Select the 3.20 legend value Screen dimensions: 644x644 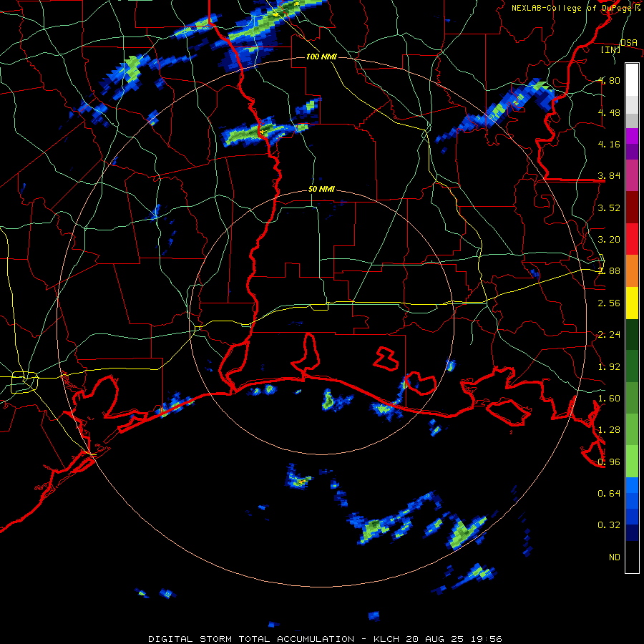(610, 240)
